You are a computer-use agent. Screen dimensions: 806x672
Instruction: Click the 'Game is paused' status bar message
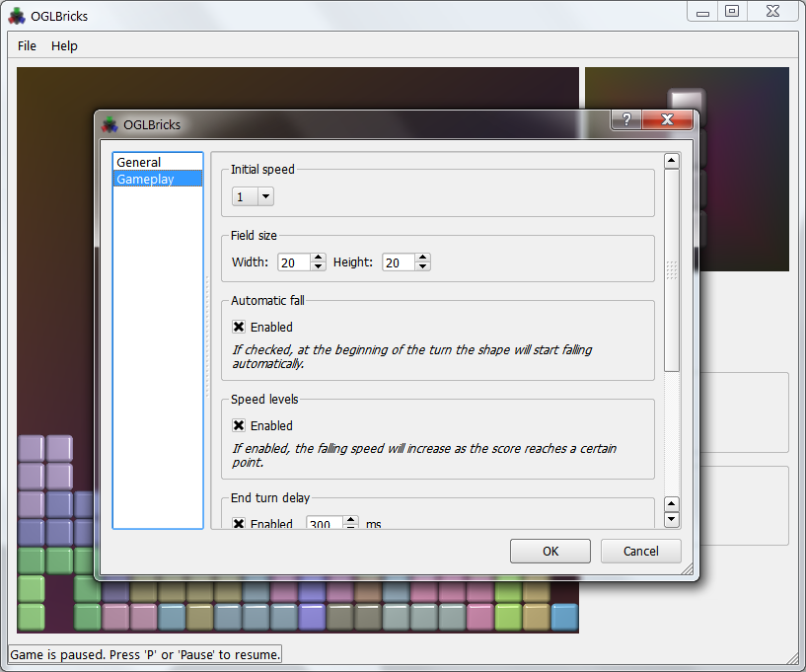tap(145, 654)
